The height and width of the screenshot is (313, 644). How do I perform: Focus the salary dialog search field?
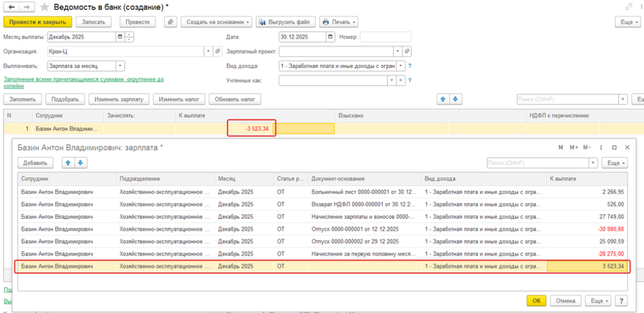pos(538,163)
